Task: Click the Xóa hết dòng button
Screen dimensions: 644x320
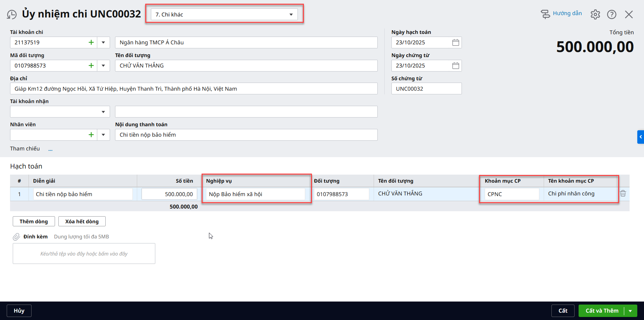Action: click(x=82, y=222)
